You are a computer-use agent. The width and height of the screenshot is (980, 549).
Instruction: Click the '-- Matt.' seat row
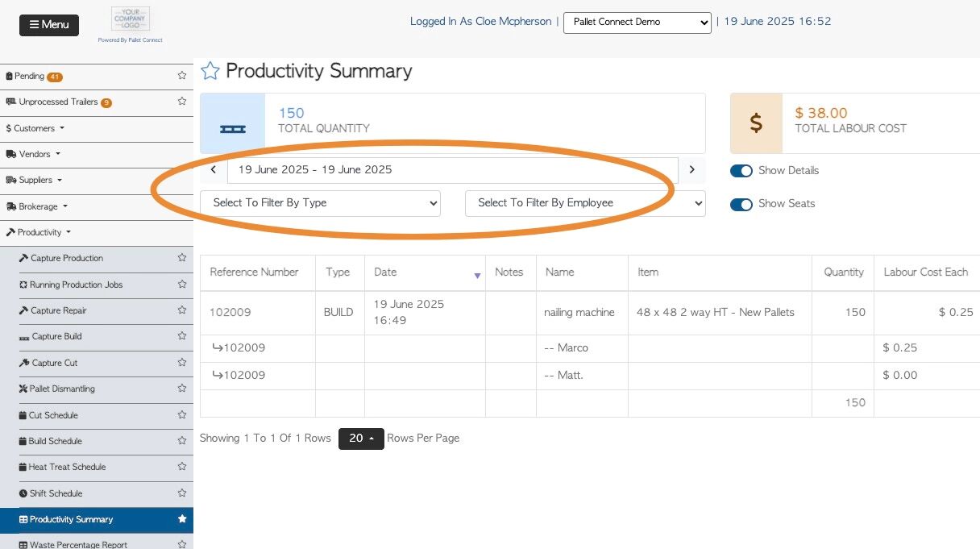(x=564, y=376)
